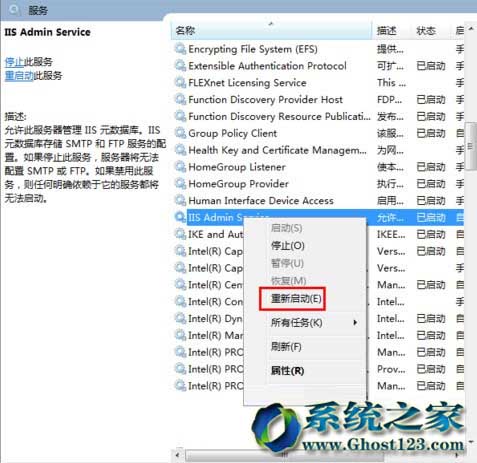Click the horizontal scrollbar left arrow
Image resolution: width=477 pixels, height=463 pixels.
[178, 455]
